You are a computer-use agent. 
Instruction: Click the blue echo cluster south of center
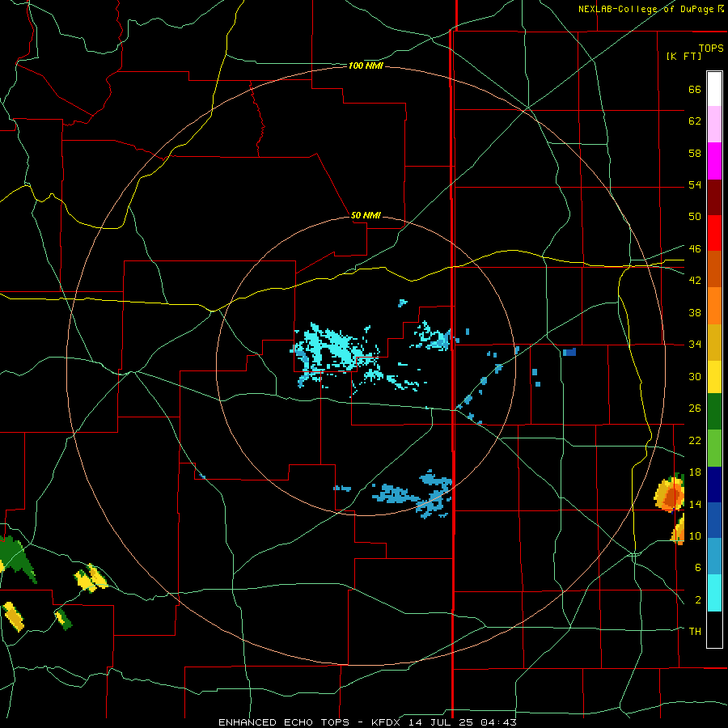click(x=413, y=494)
